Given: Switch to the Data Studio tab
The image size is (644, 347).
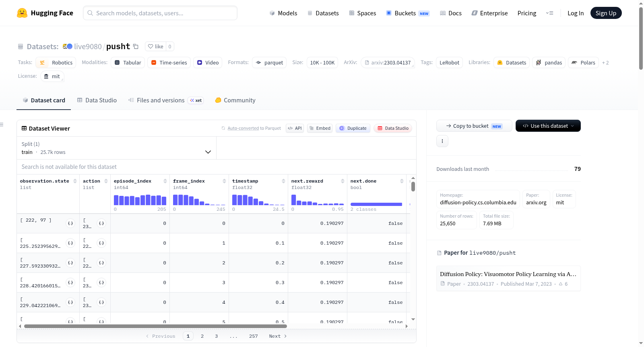Looking at the screenshot, I should (97, 100).
